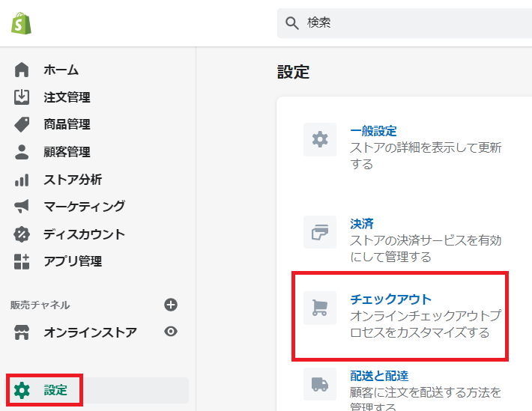This screenshot has width=532, height=411.
Task: Click the green 設定 gear icon
Action: [x=22, y=390]
